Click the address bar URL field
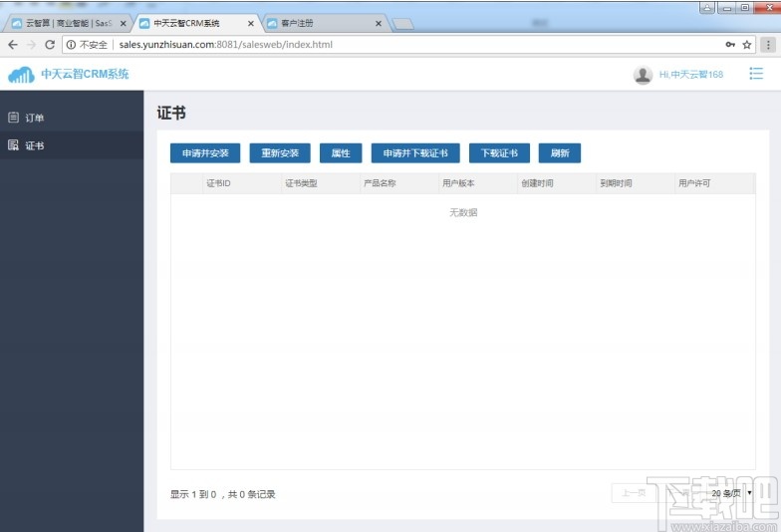781x532 pixels. (x=408, y=44)
